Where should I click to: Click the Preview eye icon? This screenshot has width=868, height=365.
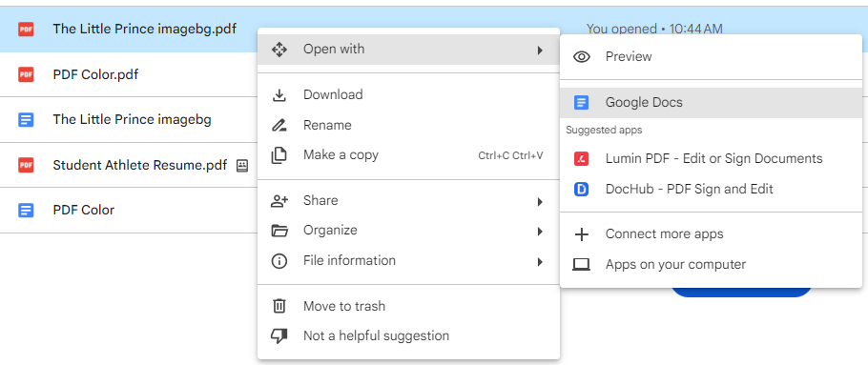pos(581,57)
